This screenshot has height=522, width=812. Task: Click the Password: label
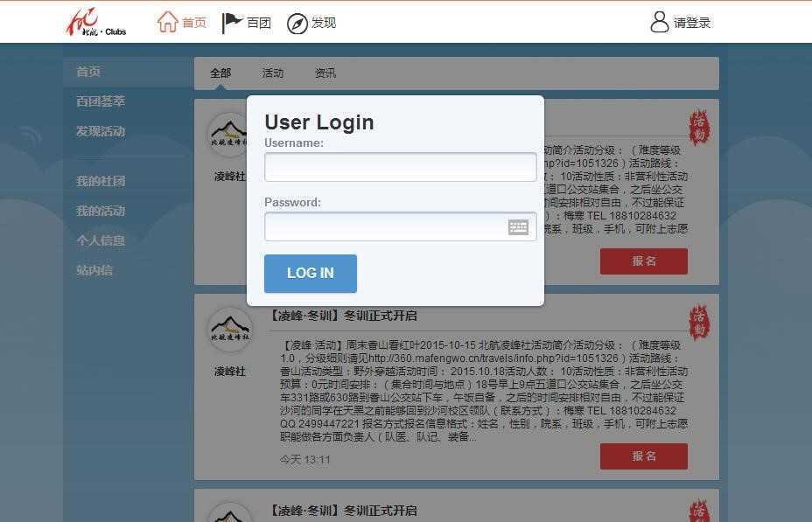pyautogui.click(x=292, y=202)
